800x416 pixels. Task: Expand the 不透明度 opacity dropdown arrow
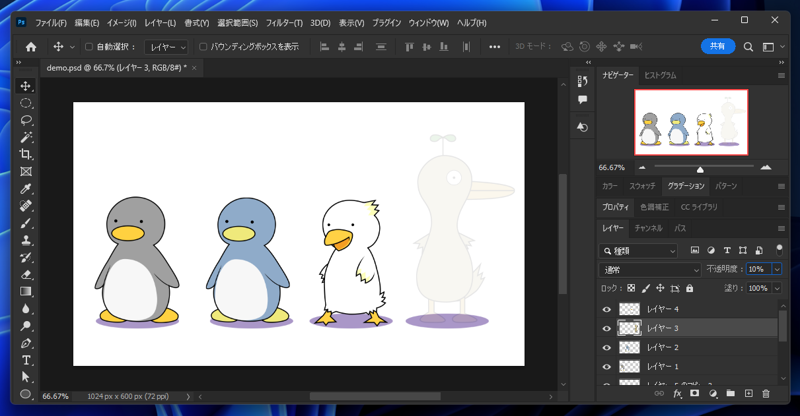click(776, 269)
